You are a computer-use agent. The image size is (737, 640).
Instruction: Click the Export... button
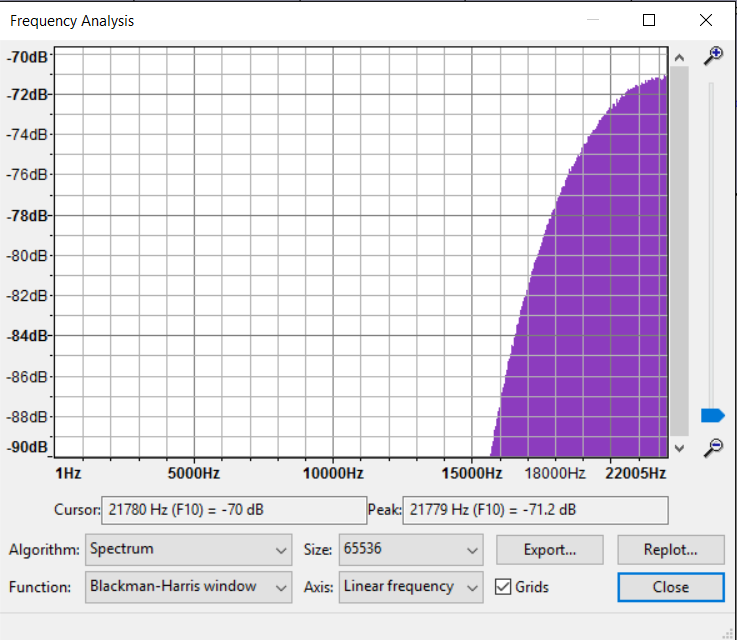click(x=549, y=549)
